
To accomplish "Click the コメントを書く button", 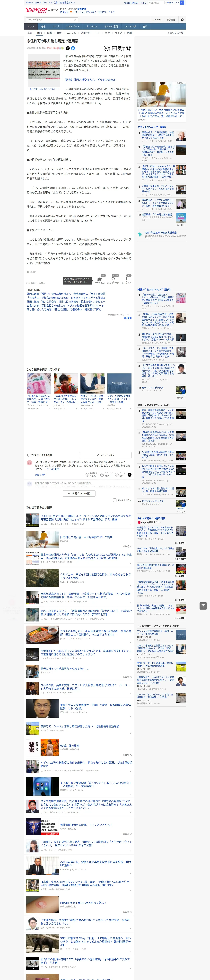I will pyautogui.click(x=105, y=455).
